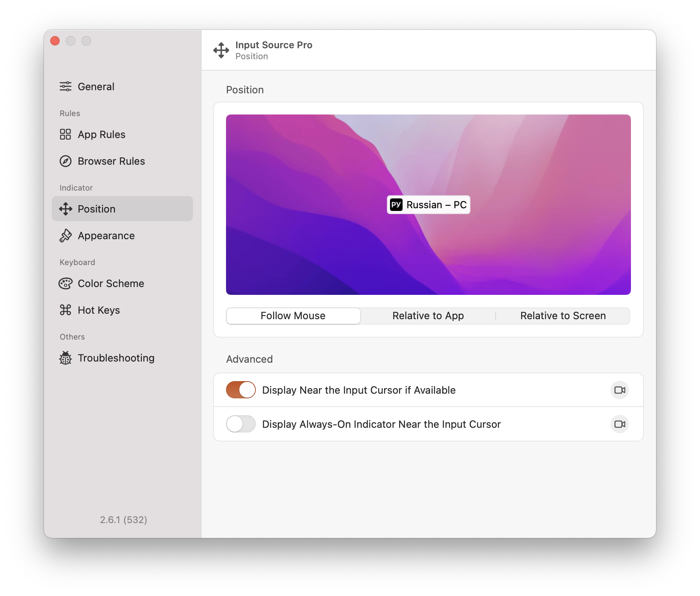
Task: Click the Hot Keys command icon
Action: [66, 310]
